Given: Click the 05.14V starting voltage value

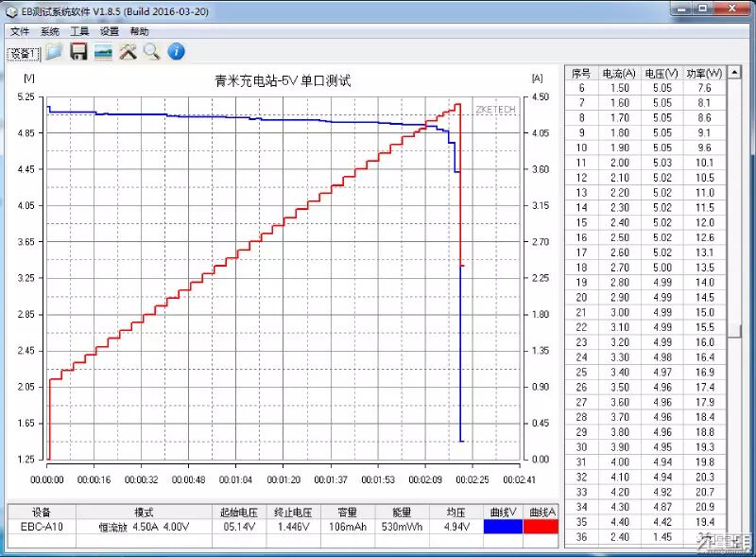Looking at the screenshot, I should click(239, 527).
